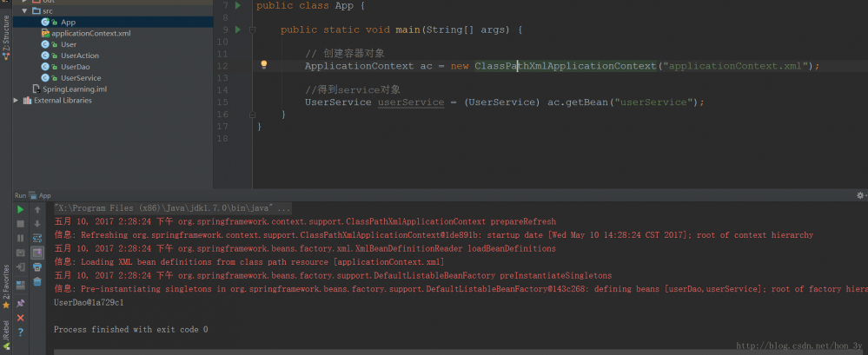Click the src folder icon

coord(36,10)
